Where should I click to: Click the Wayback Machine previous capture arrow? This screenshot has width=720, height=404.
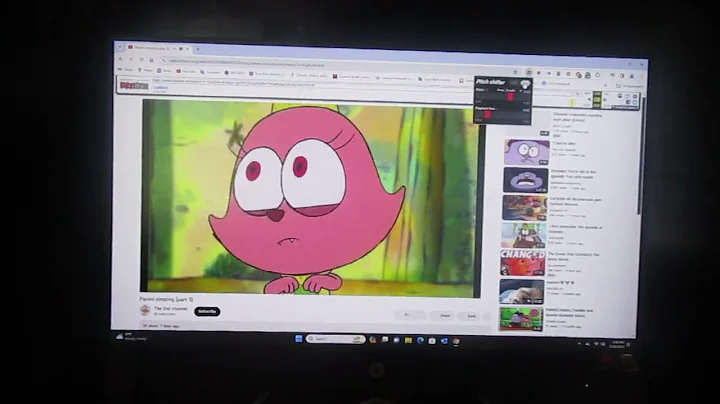pyautogui.click(x=589, y=99)
